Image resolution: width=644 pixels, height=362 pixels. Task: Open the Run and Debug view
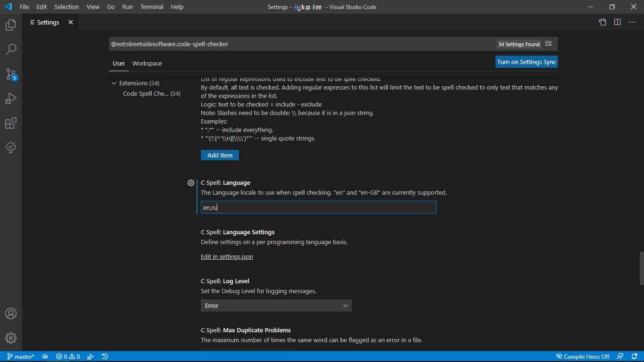pyautogui.click(x=11, y=99)
